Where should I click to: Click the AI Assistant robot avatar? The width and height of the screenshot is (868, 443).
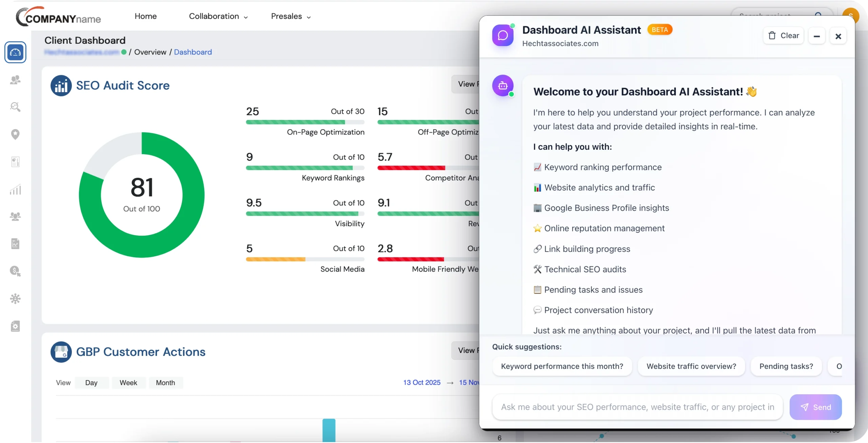503,86
